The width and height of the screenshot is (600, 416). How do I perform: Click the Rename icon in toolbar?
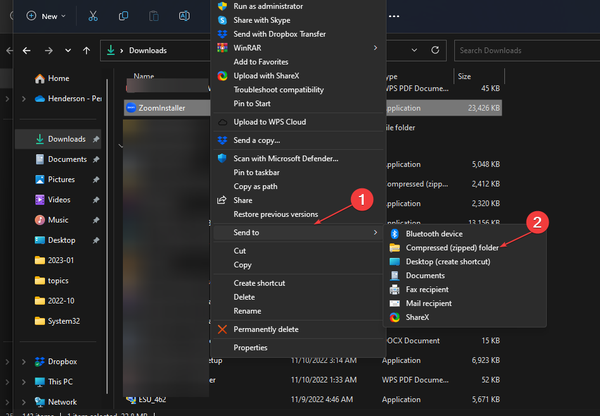(184, 16)
